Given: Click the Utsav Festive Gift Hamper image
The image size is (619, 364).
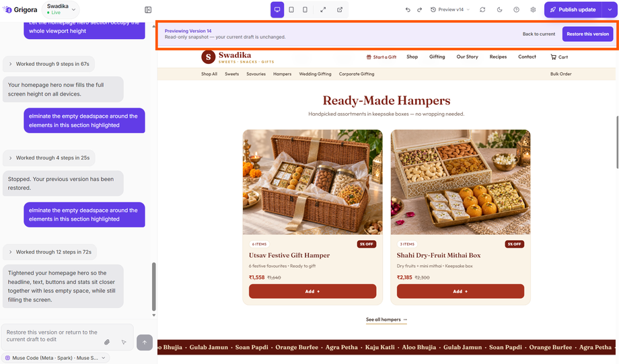Looking at the screenshot, I should click(x=312, y=182).
